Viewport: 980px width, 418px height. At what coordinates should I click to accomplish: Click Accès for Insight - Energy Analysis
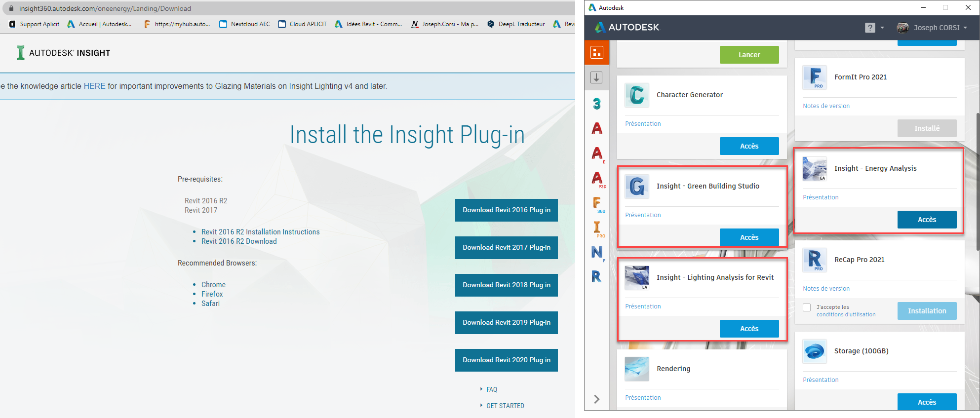(x=927, y=220)
